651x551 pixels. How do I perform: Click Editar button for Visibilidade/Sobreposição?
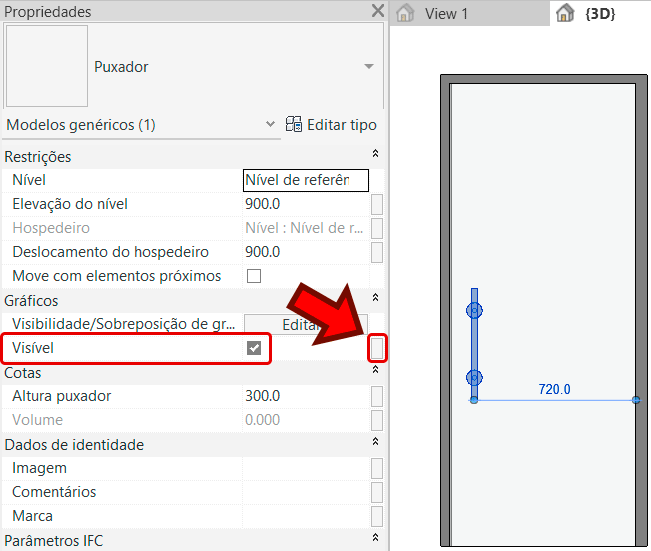pos(300,325)
